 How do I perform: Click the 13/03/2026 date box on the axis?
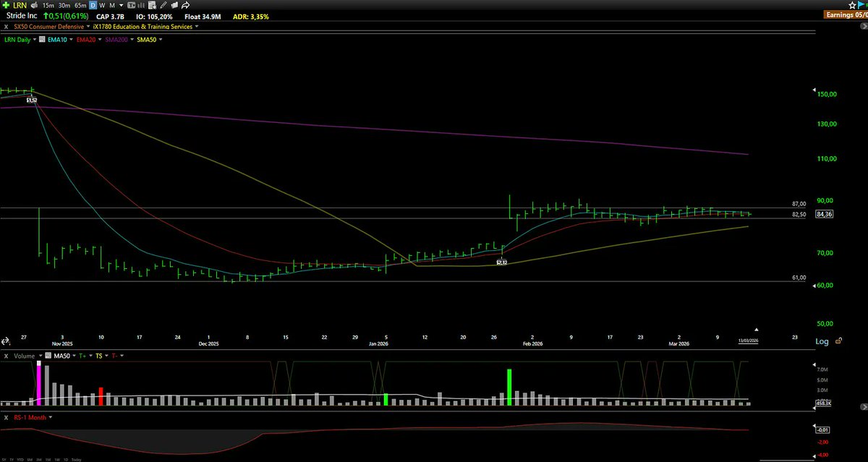pos(749,341)
